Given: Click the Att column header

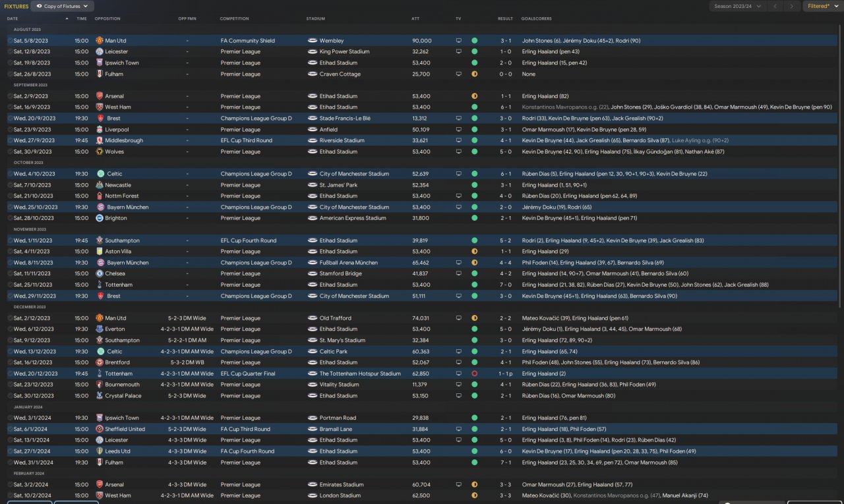Looking at the screenshot, I should pyautogui.click(x=415, y=18).
